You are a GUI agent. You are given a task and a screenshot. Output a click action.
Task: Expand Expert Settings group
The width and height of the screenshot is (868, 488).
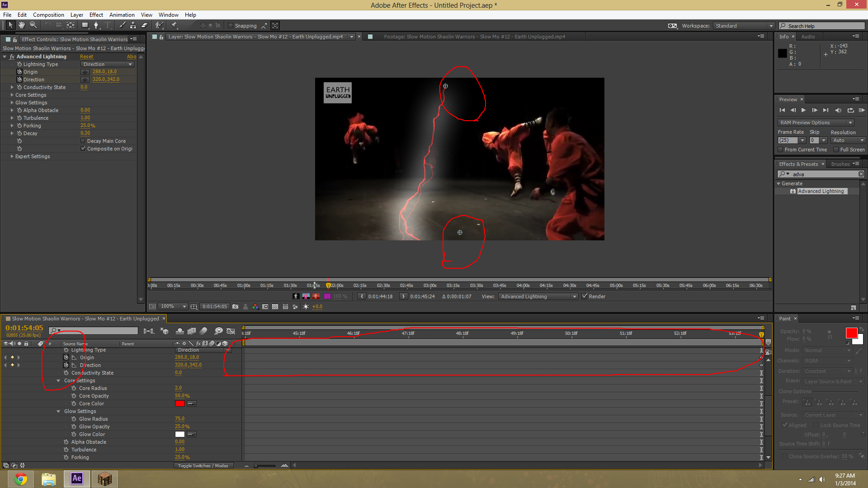pyautogui.click(x=12, y=156)
